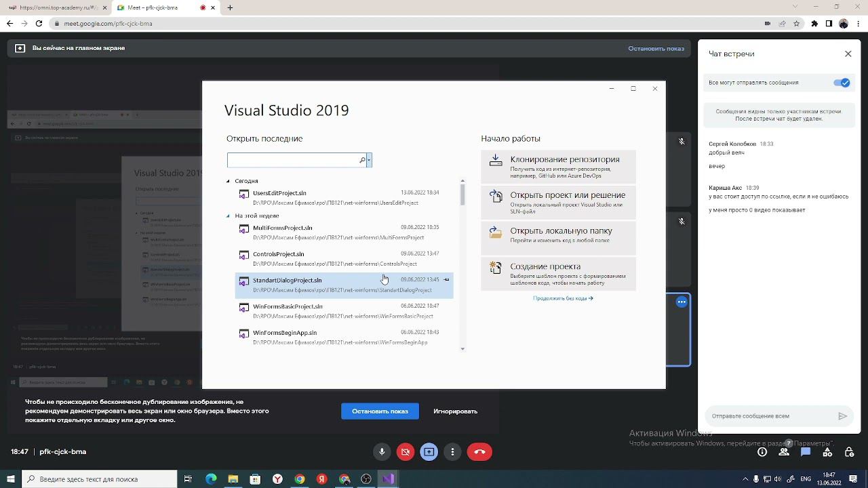
Task: Open WinFormsBeginApp.sln recent item
Action: [x=344, y=337]
